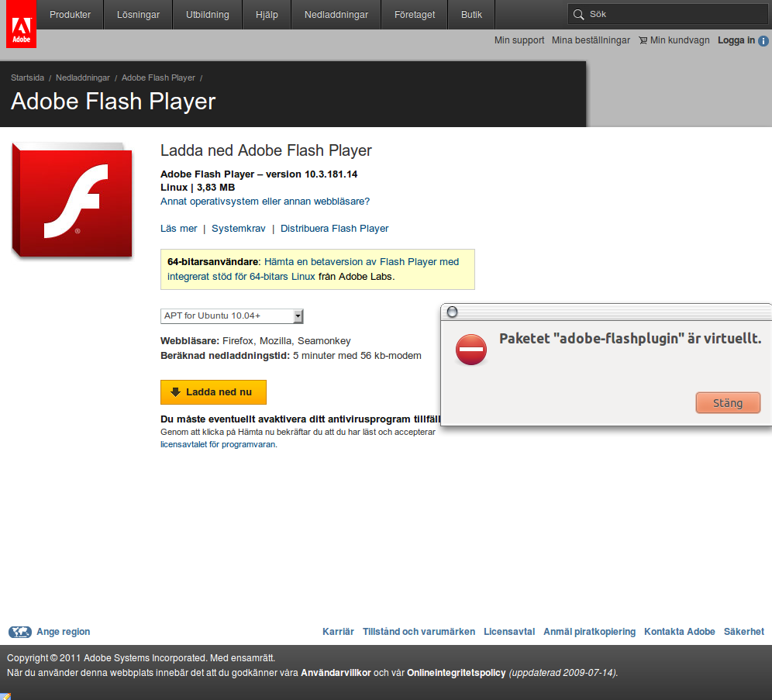Click the 64-bit beta Flash Player link
Image resolution: width=772 pixels, height=700 pixels.
pyautogui.click(x=313, y=269)
